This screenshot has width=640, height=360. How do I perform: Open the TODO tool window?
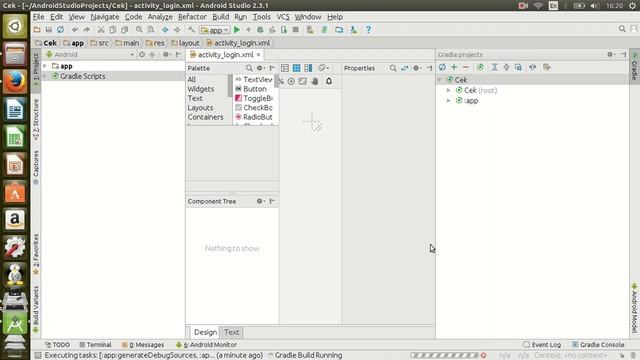(57, 344)
